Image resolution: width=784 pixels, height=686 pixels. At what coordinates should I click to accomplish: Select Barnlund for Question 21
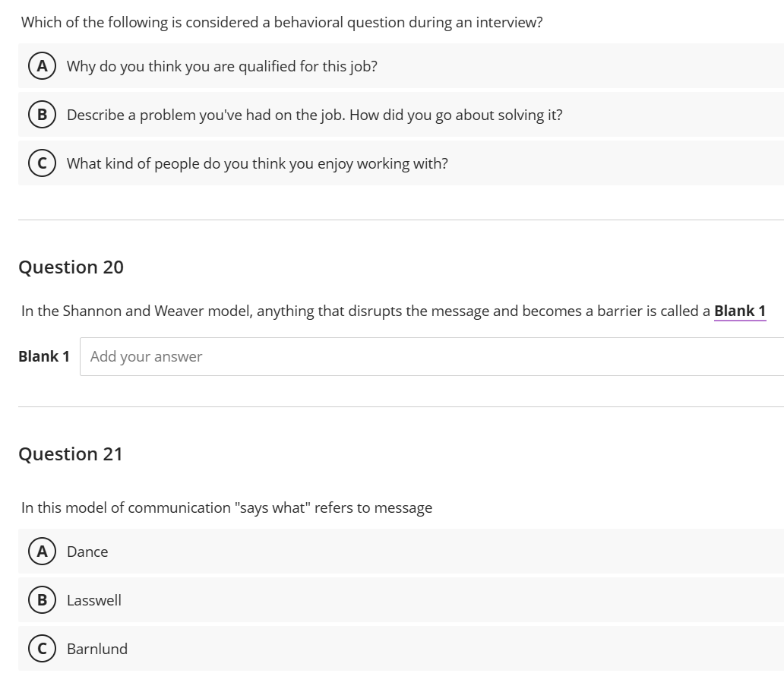pyautogui.click(x=97, y=649)
